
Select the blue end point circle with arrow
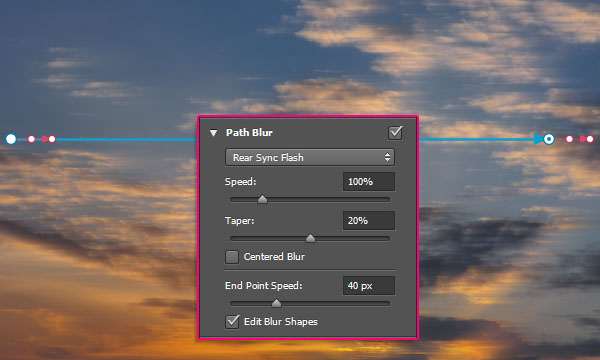549,139
